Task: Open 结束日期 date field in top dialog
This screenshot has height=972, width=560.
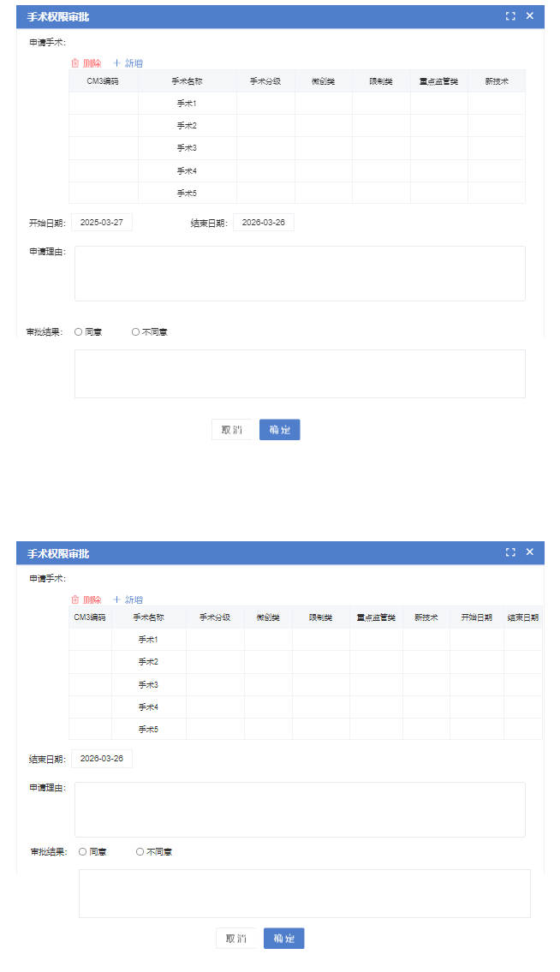Action: coord(264,222)
